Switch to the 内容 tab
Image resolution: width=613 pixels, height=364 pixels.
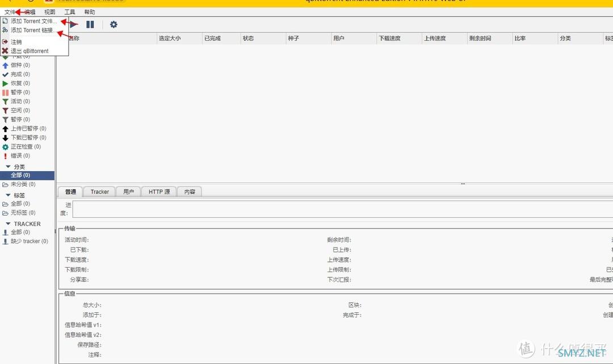pyautogui.click(x=190, y=192)
